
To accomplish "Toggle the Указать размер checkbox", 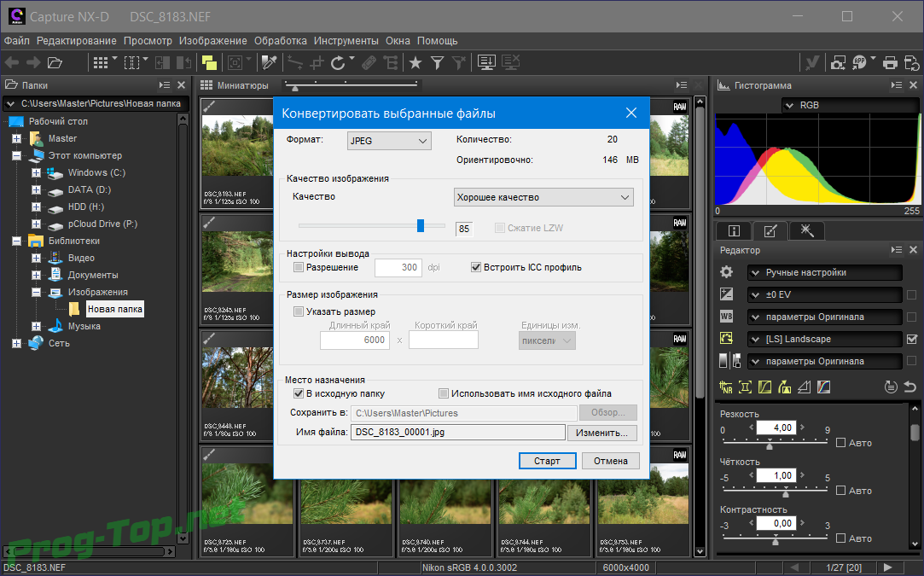I will coord(299,311).
